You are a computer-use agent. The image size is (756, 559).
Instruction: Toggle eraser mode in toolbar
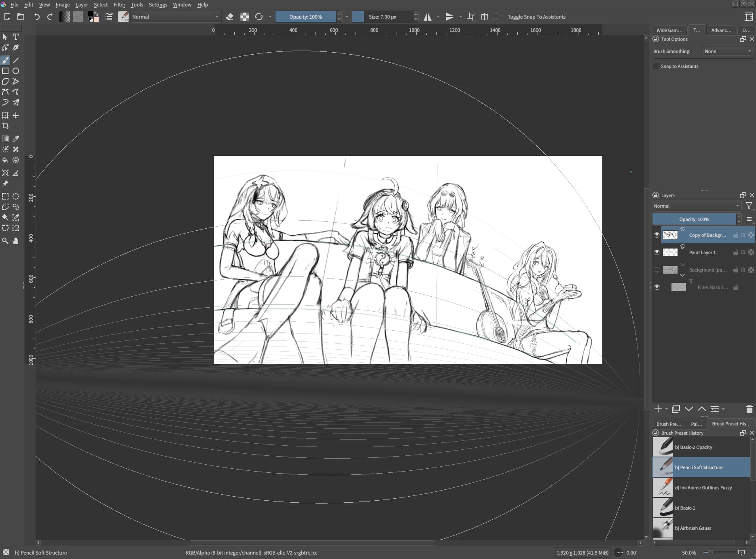point(229,17)
